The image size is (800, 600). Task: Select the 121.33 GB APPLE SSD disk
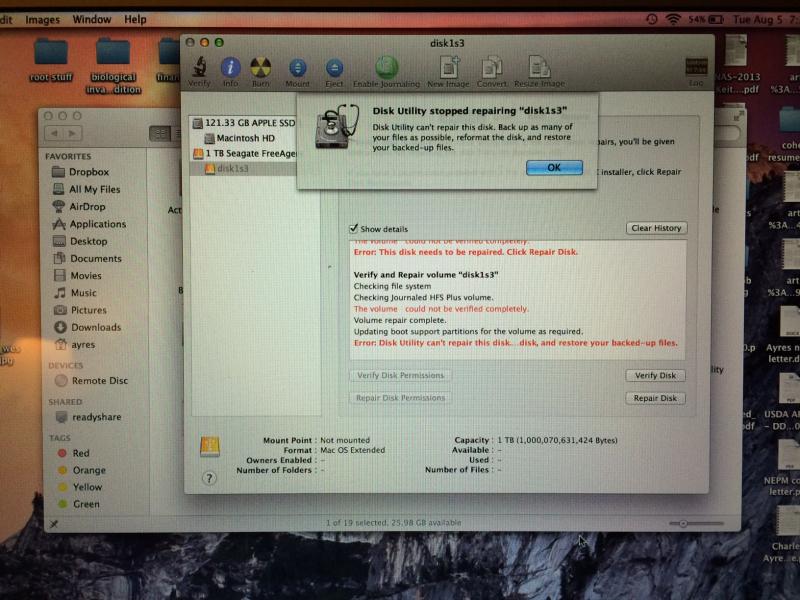[244, 123]
